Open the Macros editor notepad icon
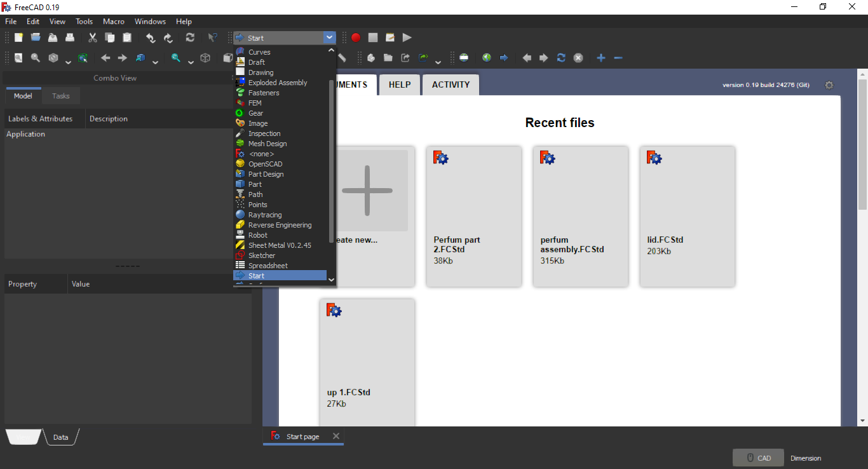Image resolution: width=868 pixels, height=469 pixels. 390,37
